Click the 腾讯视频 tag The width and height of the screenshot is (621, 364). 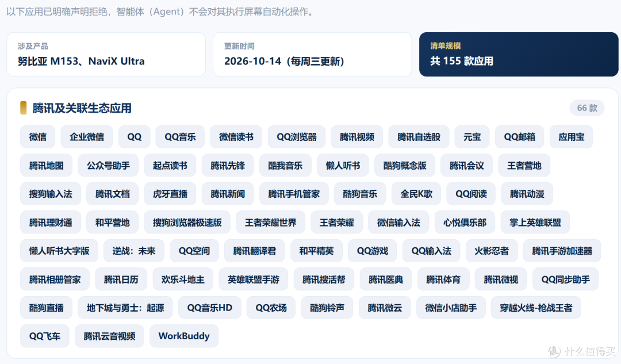(x=357, y=137)
